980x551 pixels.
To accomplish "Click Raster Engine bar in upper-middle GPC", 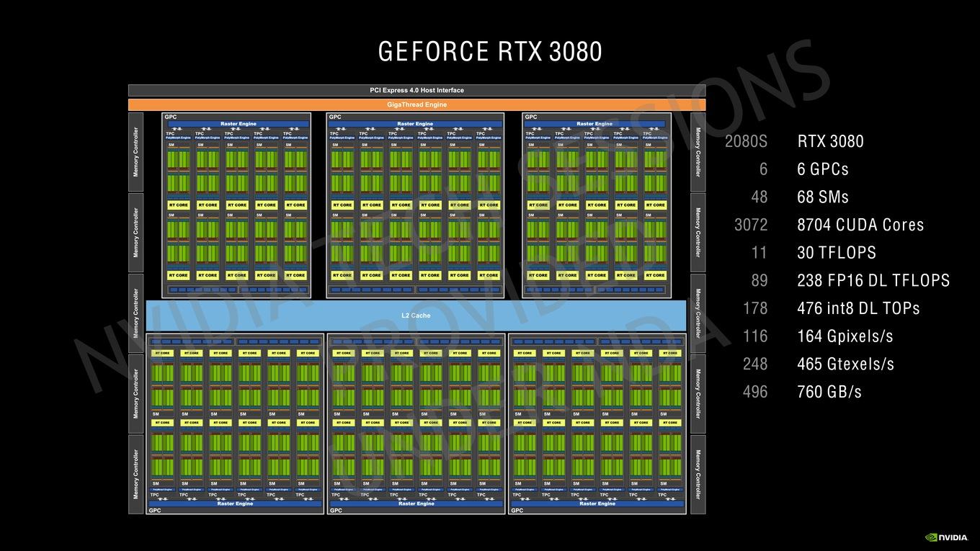I will pos(415,124).
